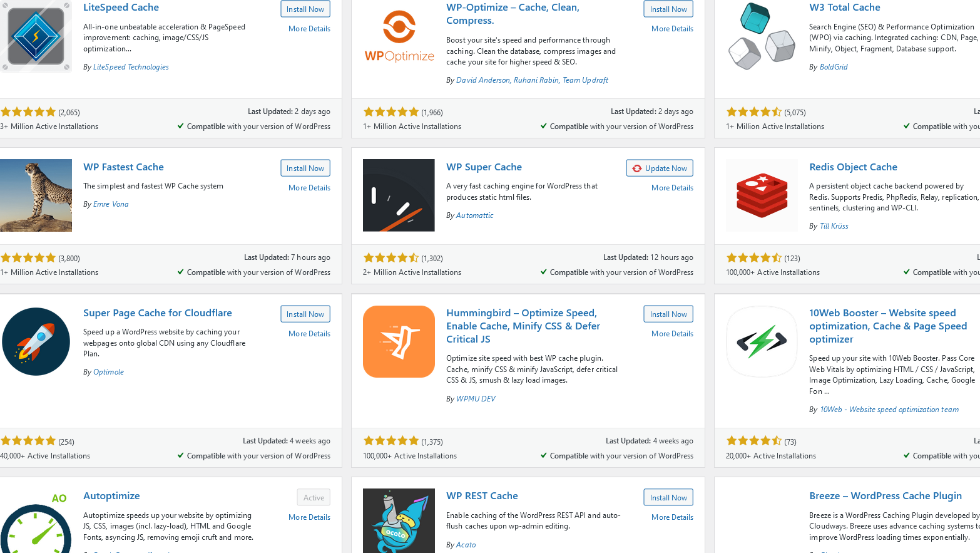This screenshot has height=553, width=980.
Task: Update WP Super Cache now
Action: click(659, 167)
